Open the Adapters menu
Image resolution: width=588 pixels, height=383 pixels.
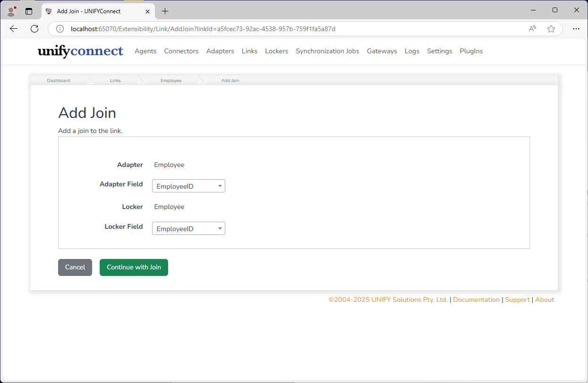pyautogui.click(x=220, y=51)
